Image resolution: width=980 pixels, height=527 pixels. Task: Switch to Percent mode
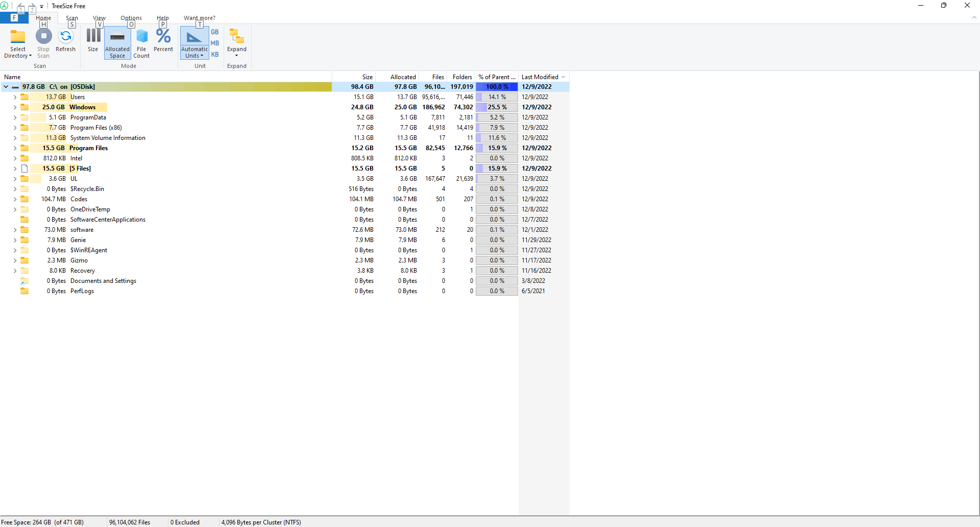pyautogui.click(x=163, y=40)
